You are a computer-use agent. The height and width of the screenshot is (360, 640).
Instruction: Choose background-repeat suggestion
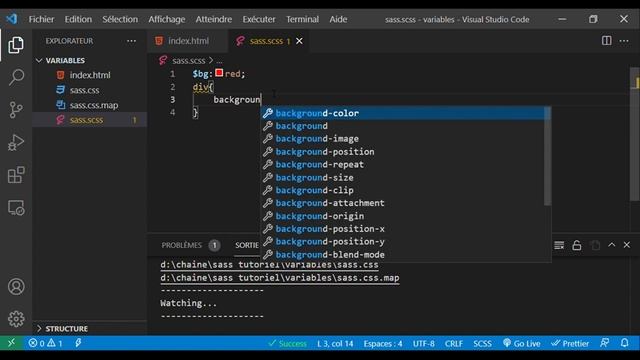[x=403, y=164]
